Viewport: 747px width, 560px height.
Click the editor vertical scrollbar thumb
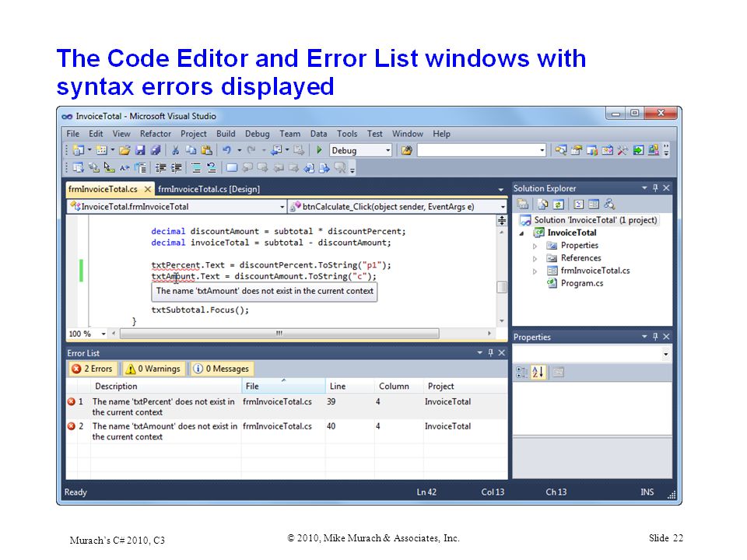point(502,287)
